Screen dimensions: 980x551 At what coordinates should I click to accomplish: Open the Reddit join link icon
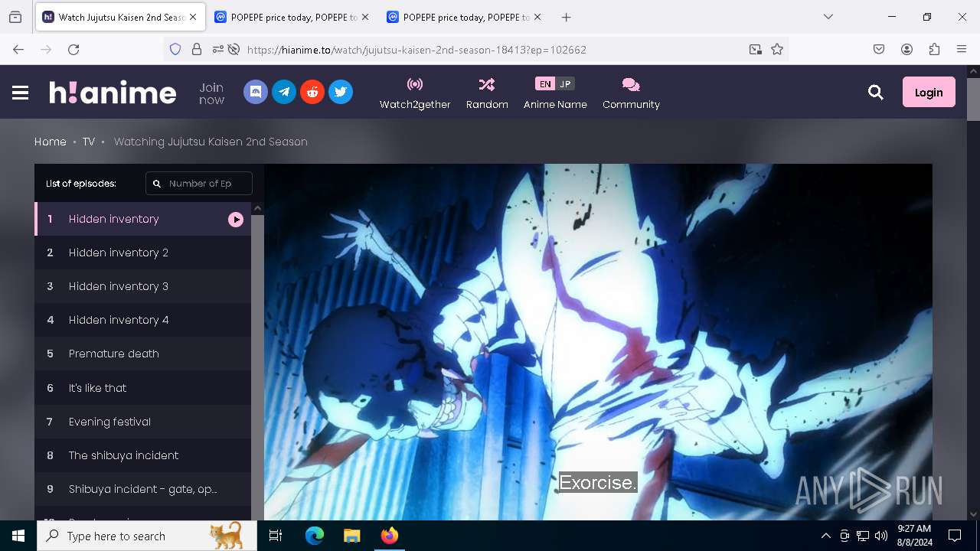point(312,92)
